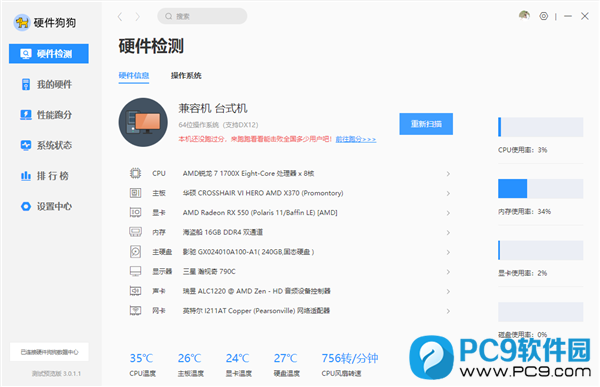Screen dimensions: 600x387
Task: Click the data center connection status button
Action: point(49,352)
